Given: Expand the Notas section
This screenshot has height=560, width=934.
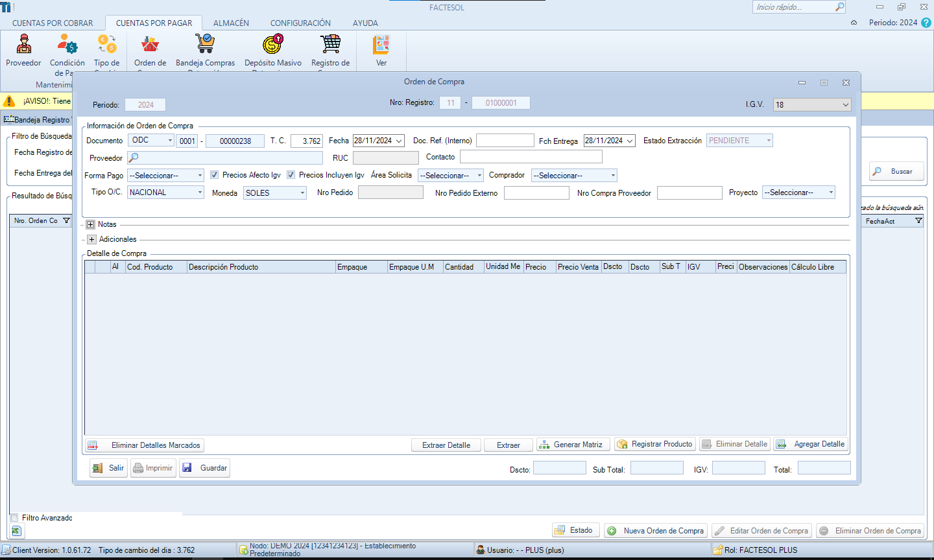Looking at the screenshot, I should click(x=91, y=225).
